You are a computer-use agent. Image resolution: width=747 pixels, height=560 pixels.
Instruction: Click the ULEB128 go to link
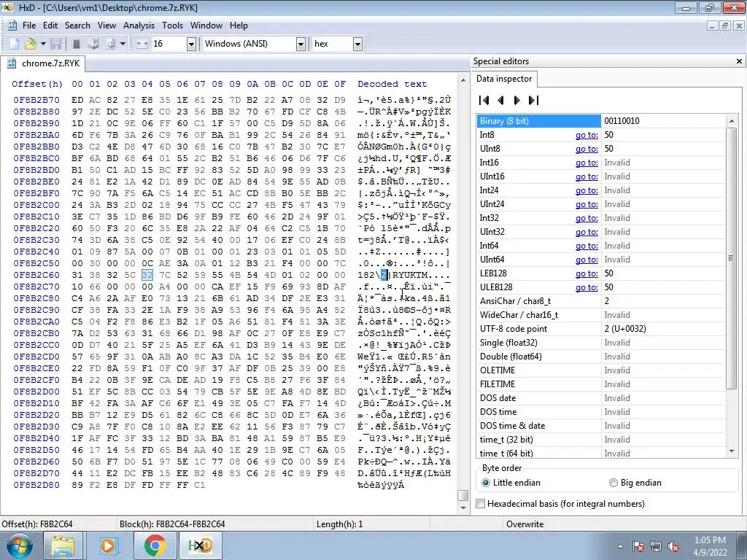coord(587,287)
